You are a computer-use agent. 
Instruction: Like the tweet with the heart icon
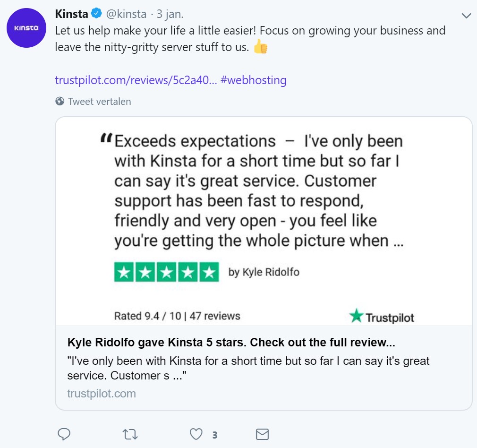(196, 434)
